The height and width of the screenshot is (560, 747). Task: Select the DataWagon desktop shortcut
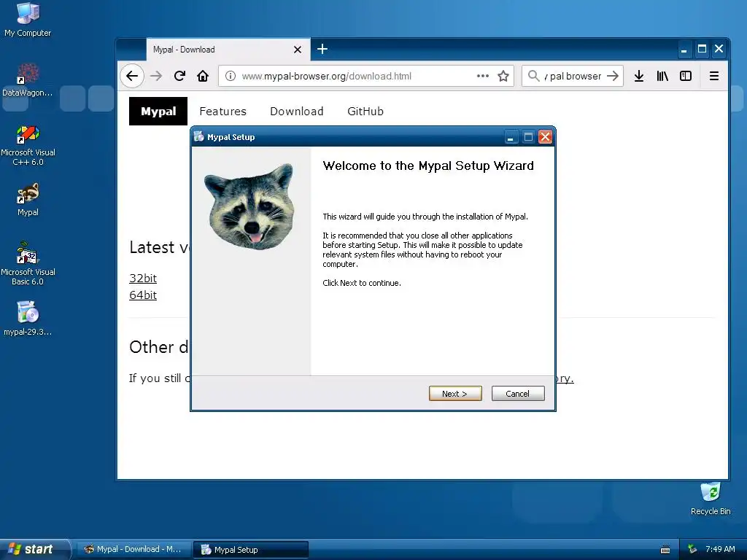(28, 79)
